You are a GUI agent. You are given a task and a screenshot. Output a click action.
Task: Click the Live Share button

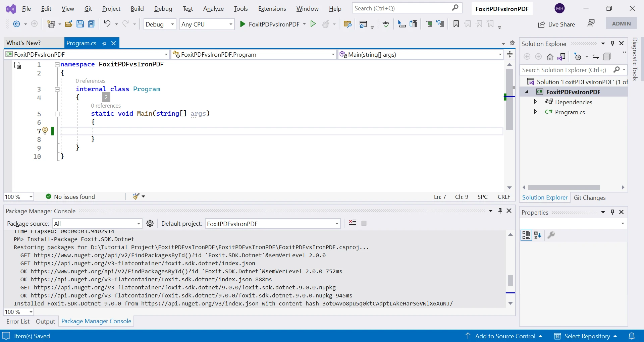click(x=556, y=24)
